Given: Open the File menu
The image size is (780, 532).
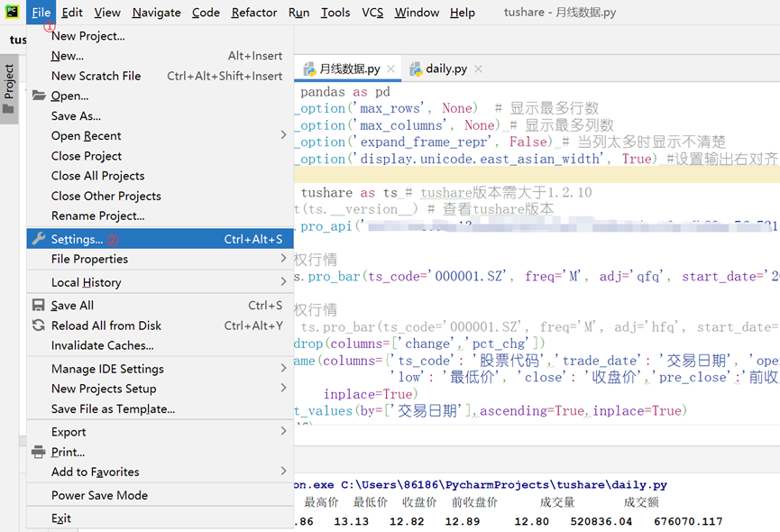Looking at the screenshot, I should [x=41, y=13].
